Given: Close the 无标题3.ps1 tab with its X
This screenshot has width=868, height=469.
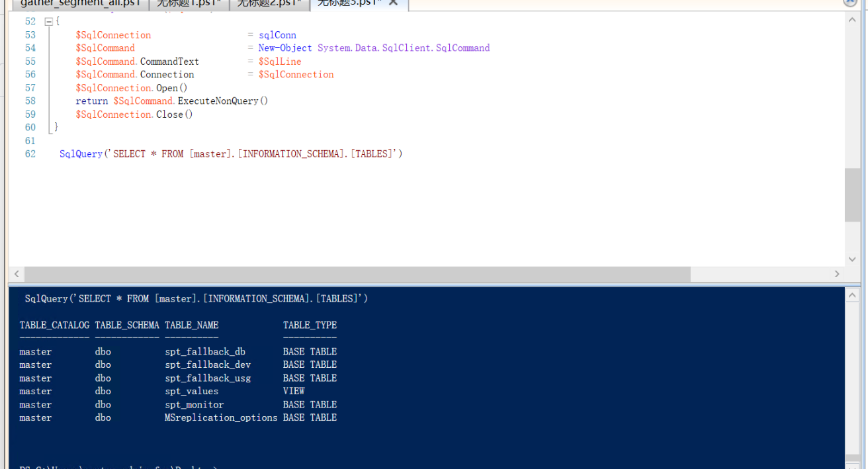Looking at the screenshot, I should pyautogui.click(x=393, y=3).
